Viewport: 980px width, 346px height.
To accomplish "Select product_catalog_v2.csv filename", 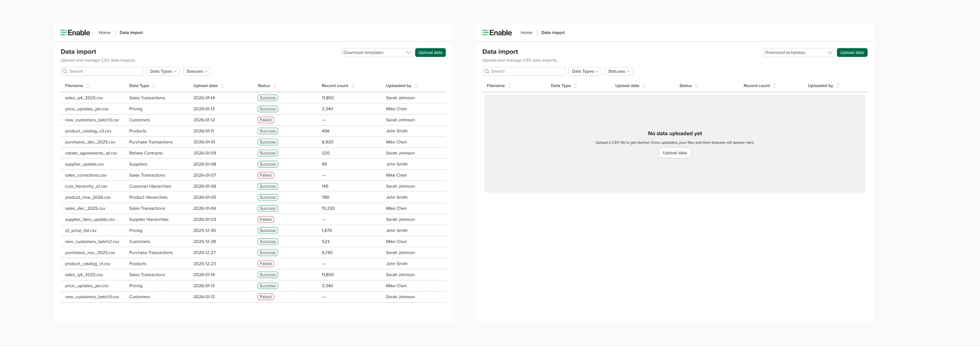I will pos(88,131).
